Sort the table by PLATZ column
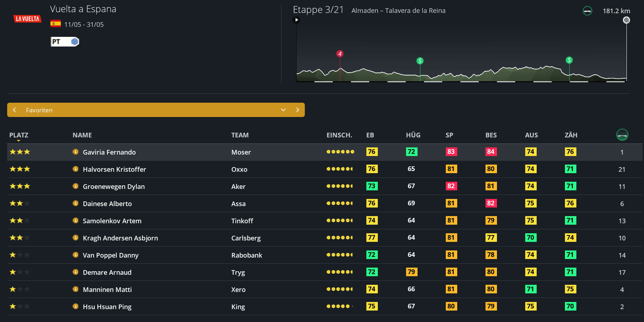The width and height of the screenshot is (644, 322). click(x=19, y=135)
